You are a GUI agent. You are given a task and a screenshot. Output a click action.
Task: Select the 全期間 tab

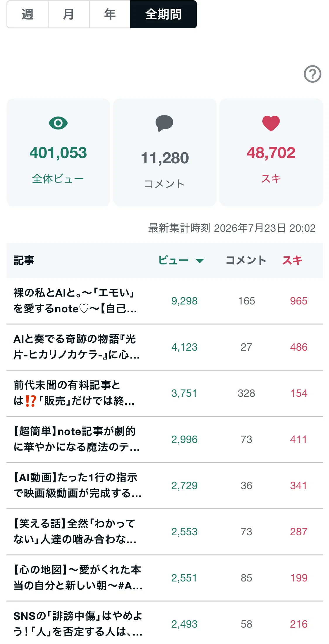163,14
